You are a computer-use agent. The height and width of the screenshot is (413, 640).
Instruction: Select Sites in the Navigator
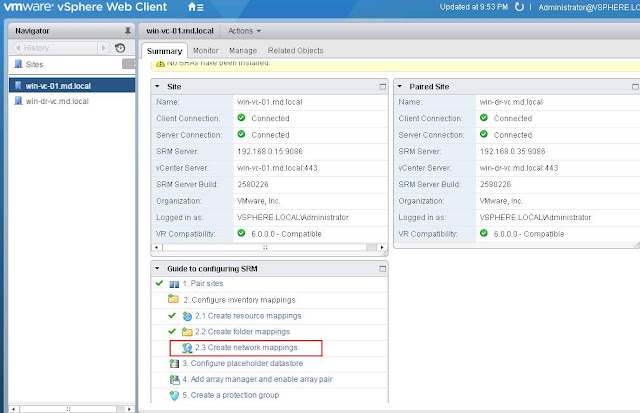point(34,64)
